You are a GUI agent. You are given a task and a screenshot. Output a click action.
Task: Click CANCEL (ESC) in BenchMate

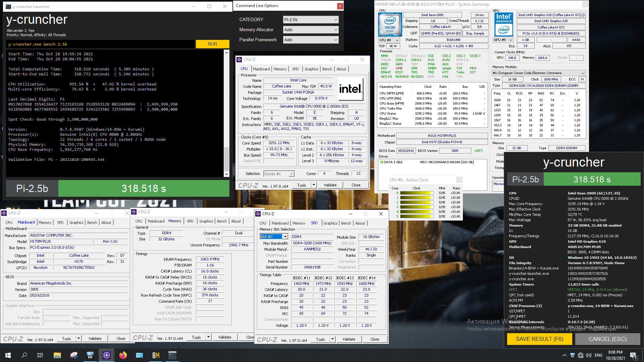(x=607, y=339)
